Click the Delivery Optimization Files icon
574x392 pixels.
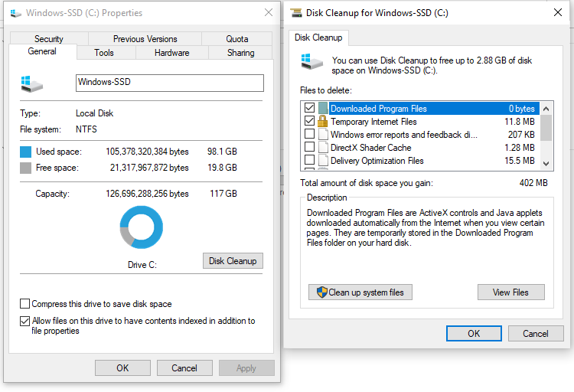tap(323, 160)
